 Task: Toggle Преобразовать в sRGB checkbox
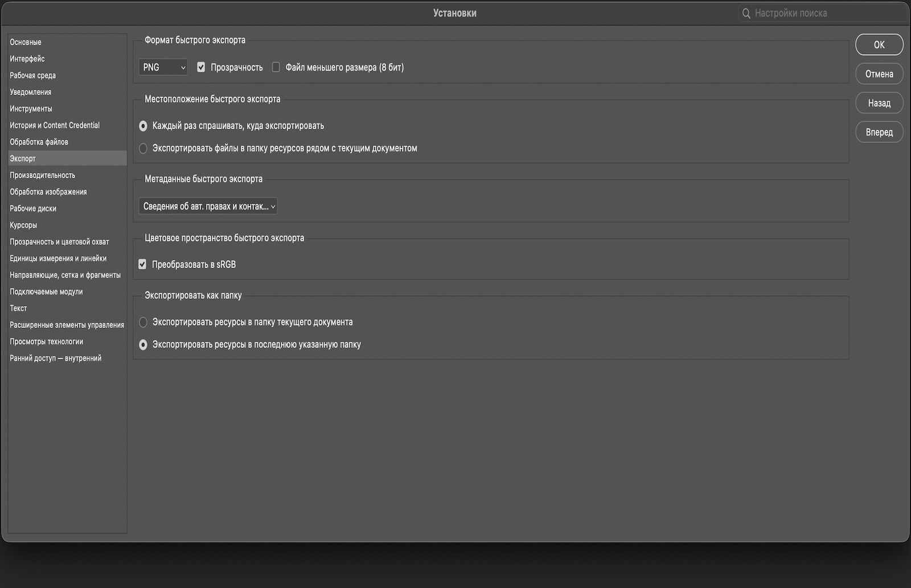click(x=142, y=264)
